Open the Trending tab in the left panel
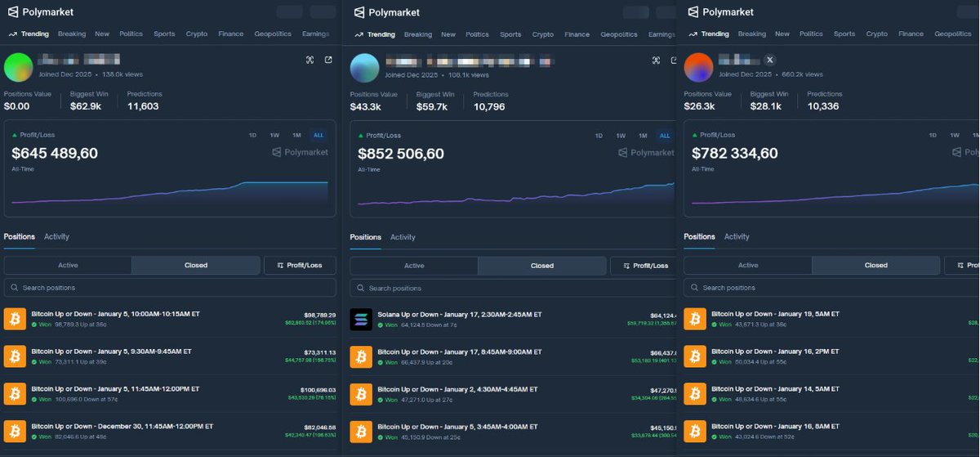980x457 pixels. pos(29,34)
